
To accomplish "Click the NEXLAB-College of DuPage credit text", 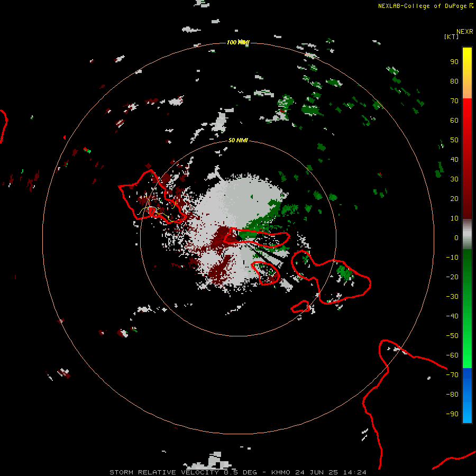I will [422, 6].
